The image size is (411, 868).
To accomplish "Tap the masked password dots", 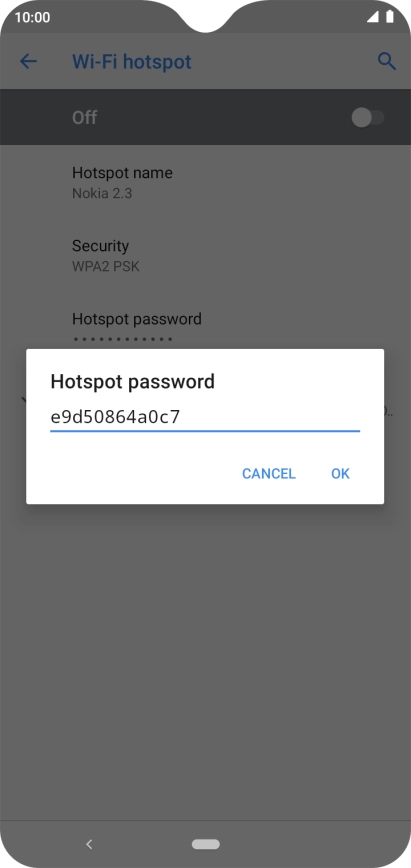I will (123, 339).
